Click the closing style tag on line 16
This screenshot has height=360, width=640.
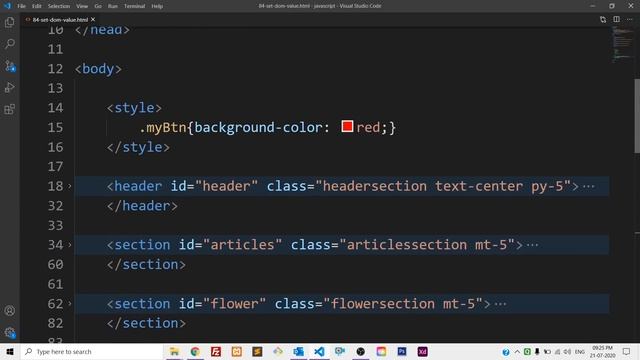(138, 147)
